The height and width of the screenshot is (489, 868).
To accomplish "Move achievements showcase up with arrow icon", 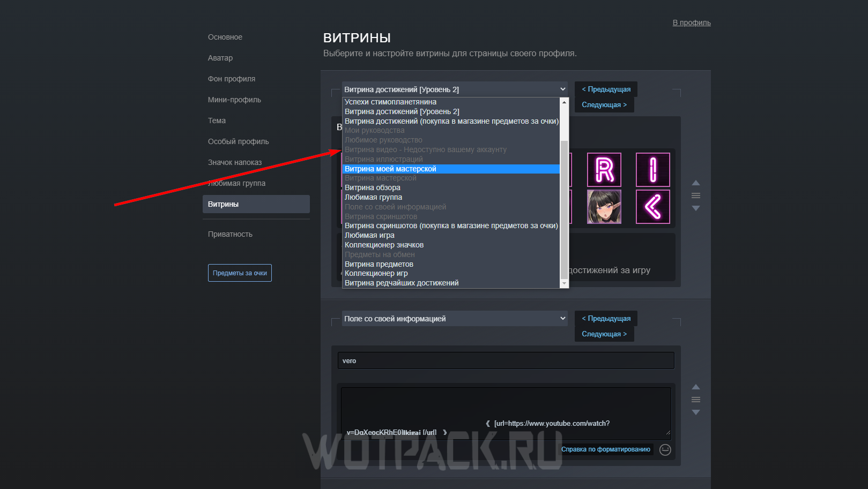I will tap(696, 183).
